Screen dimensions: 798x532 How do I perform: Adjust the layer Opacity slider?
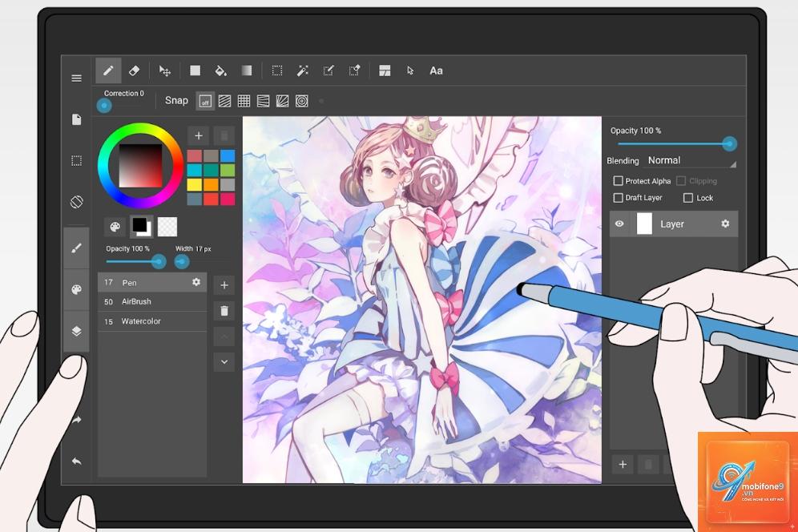(729, 144)
